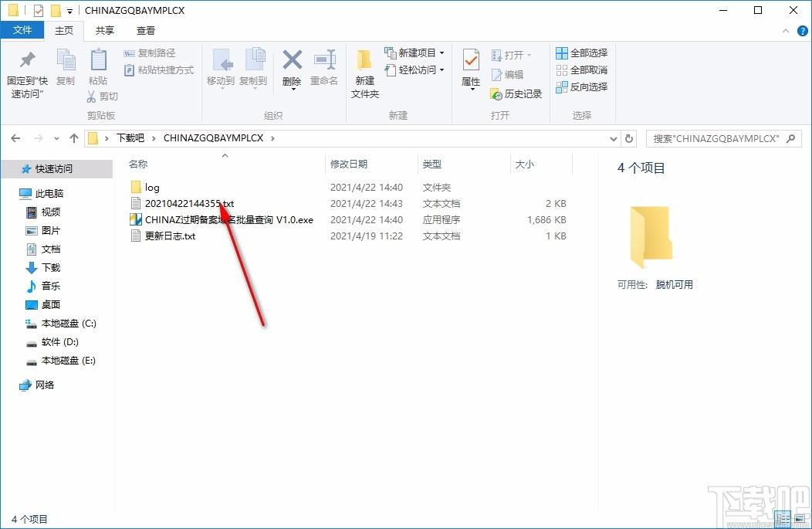Switch to the View (查看) tab
Screen dimensions: 812x529
pyautogui.click(x=146, y=31)
